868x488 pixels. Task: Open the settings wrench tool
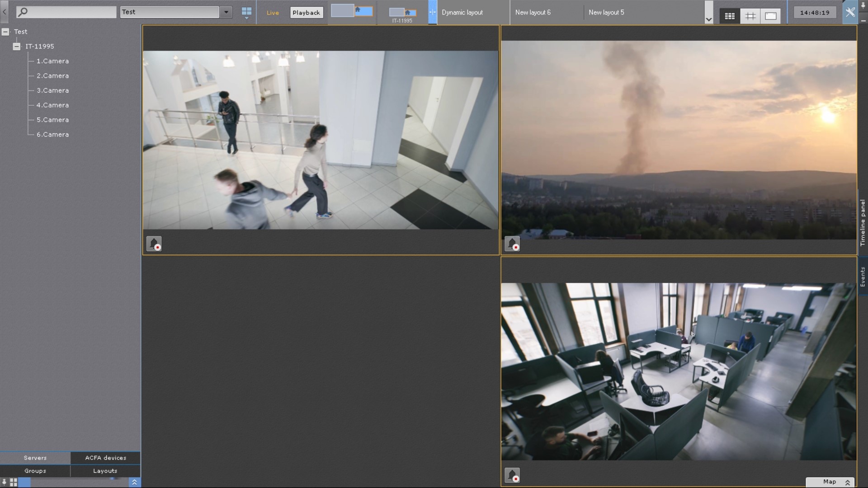tap(850, 12)
